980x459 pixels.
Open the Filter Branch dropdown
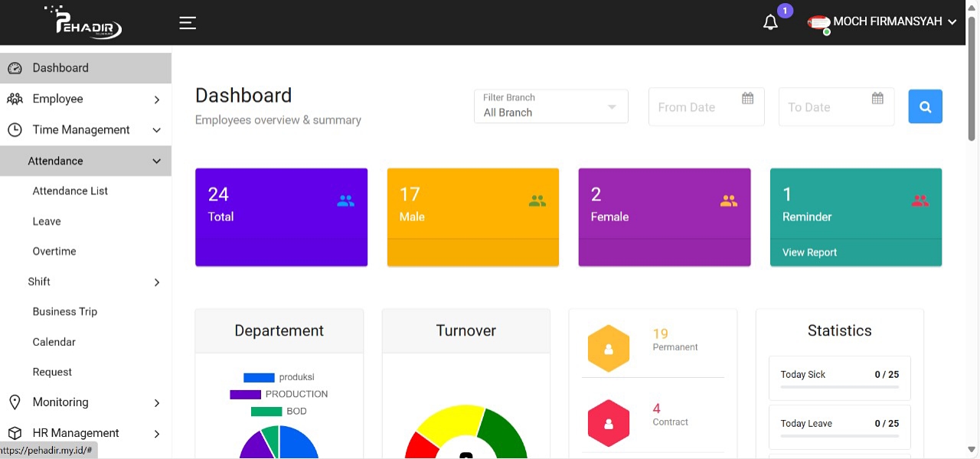coord(551,106)
